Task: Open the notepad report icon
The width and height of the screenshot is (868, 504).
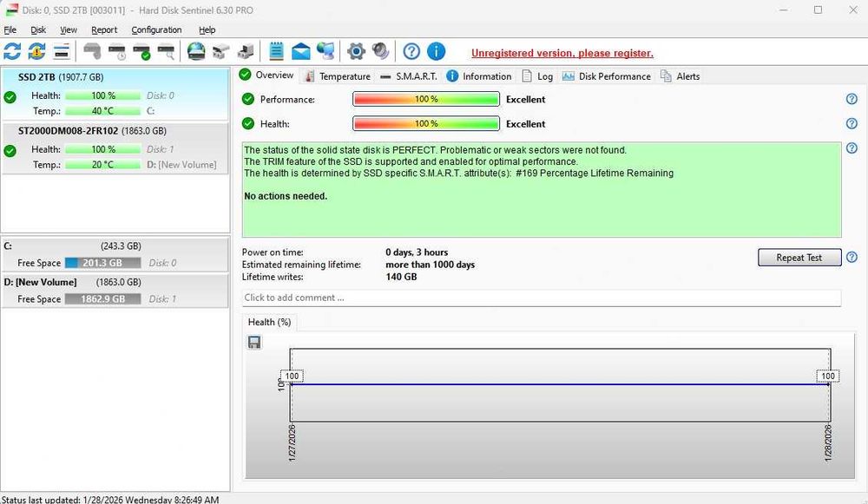Action: click(x=276, y=51)
